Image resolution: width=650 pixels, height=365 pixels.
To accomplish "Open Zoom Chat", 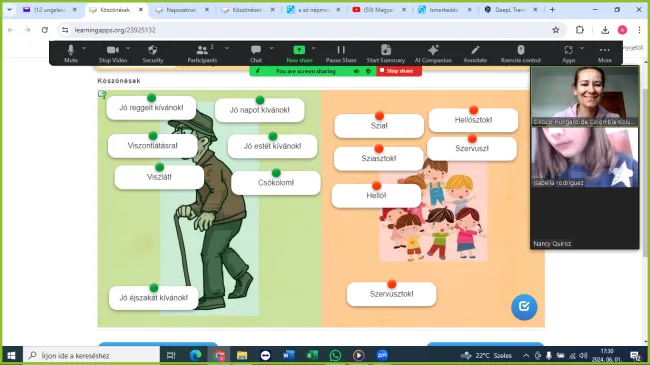I will (256, 54).
